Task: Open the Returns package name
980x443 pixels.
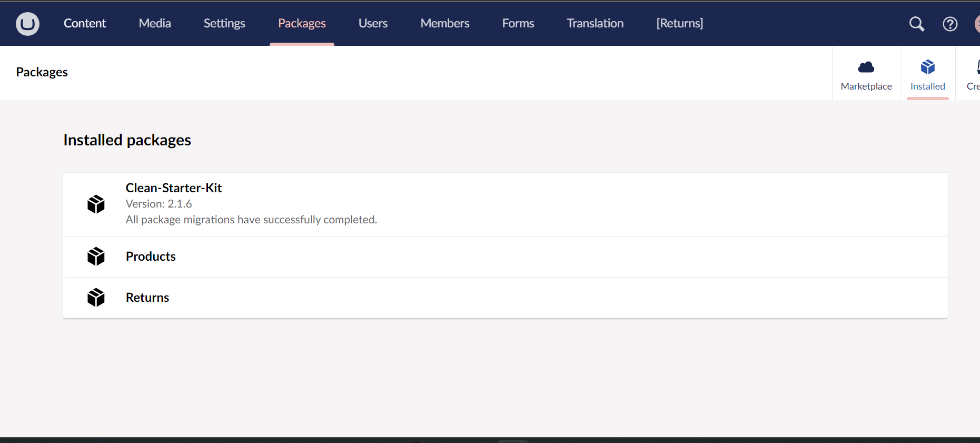Action: (x=147, y=298)
